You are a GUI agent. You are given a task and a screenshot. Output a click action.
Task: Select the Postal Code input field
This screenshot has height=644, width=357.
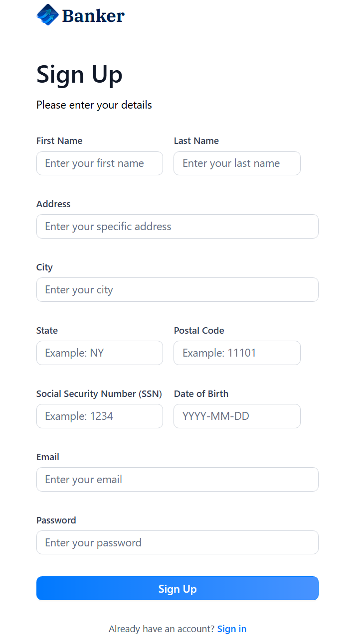[237, 353]
